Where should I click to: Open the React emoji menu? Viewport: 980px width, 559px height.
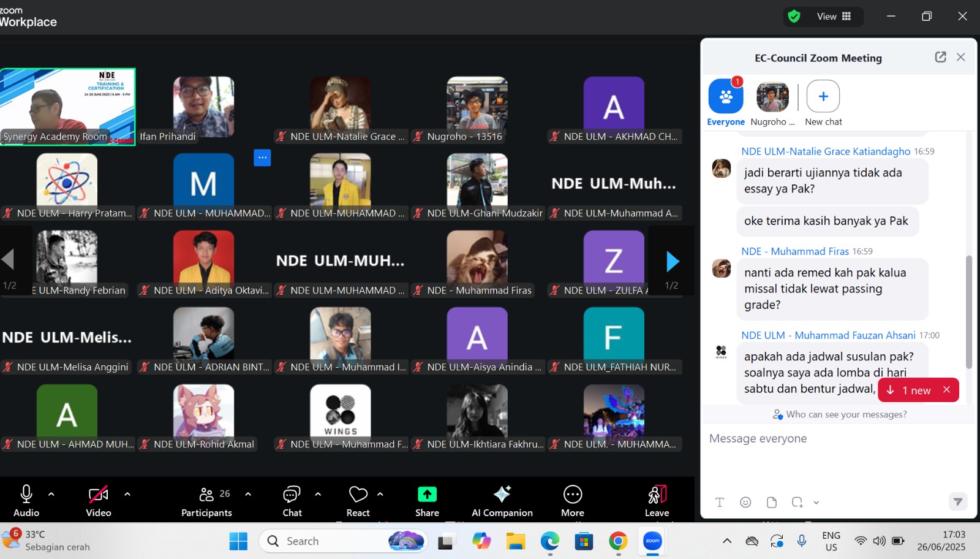coord(358,494)
